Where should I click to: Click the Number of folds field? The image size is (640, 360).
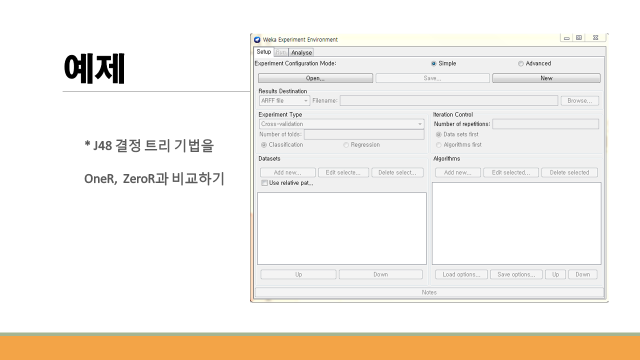(x=364, y=134)
